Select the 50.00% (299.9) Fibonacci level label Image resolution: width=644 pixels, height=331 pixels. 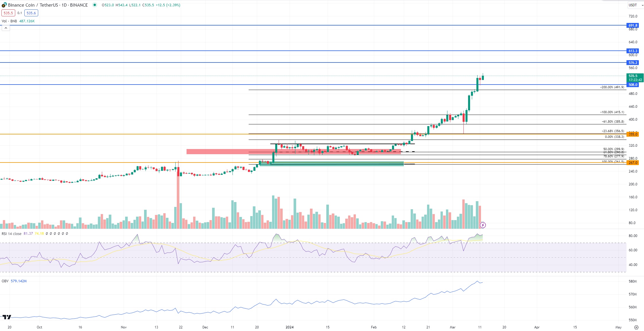click(614, 149)
